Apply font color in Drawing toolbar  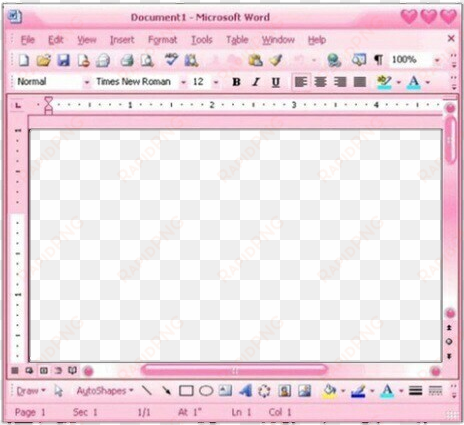point(387,391)
